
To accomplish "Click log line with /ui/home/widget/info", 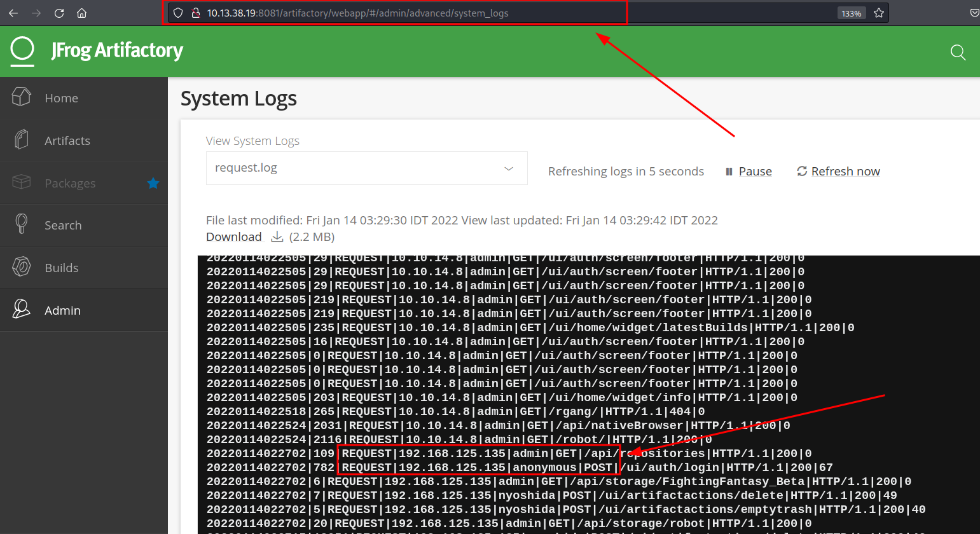I will click(x=502, y=398).
